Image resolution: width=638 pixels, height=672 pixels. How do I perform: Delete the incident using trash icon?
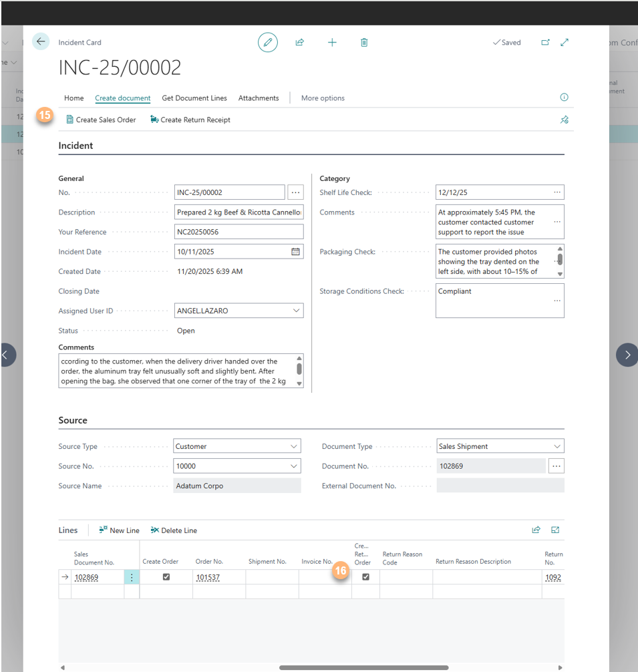pos(364,43)
